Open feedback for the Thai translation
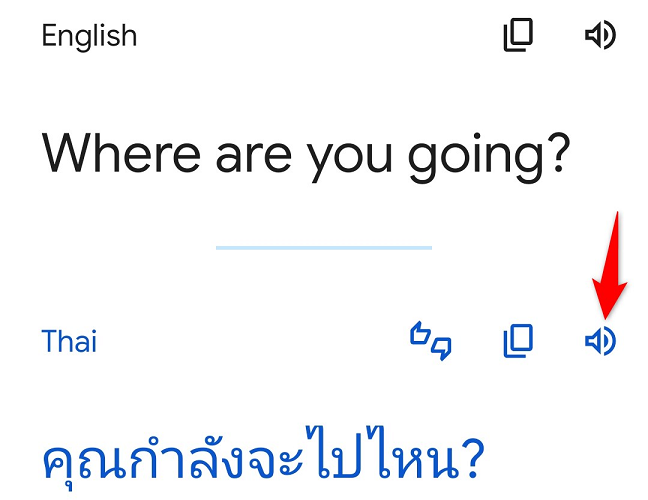This screenshot has width=648, height=500. [x=431, y=342]
